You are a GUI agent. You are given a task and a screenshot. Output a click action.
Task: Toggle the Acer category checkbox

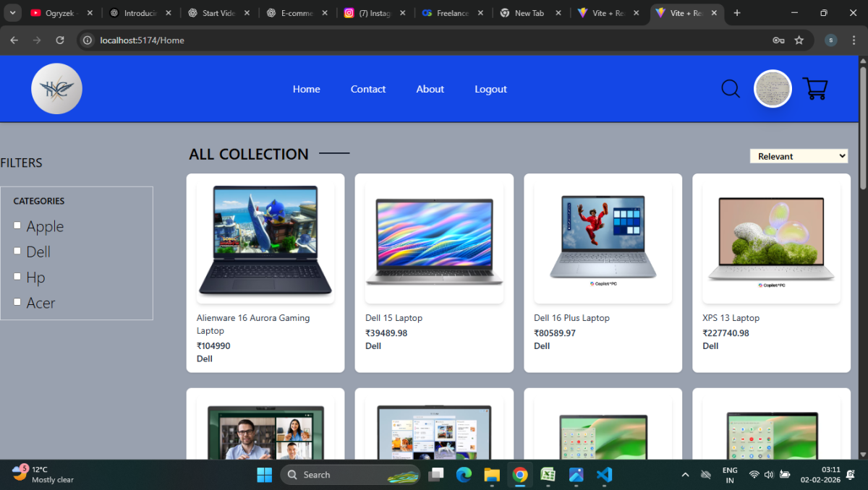[17, 302]
